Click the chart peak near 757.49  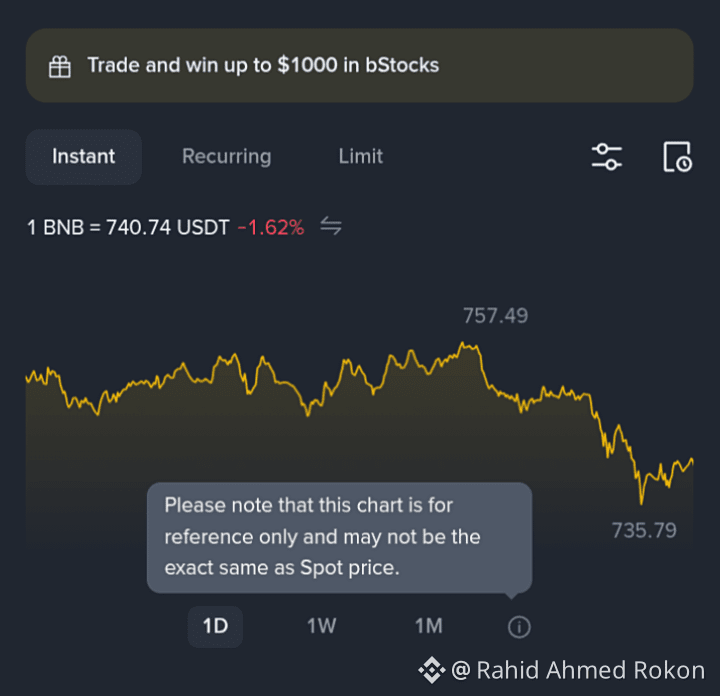point(463,343)
